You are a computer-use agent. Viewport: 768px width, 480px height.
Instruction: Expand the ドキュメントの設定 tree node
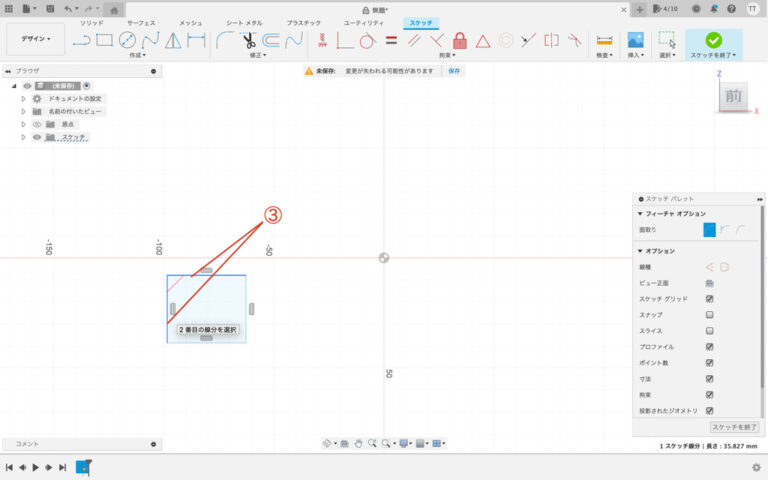click(23, 99)
